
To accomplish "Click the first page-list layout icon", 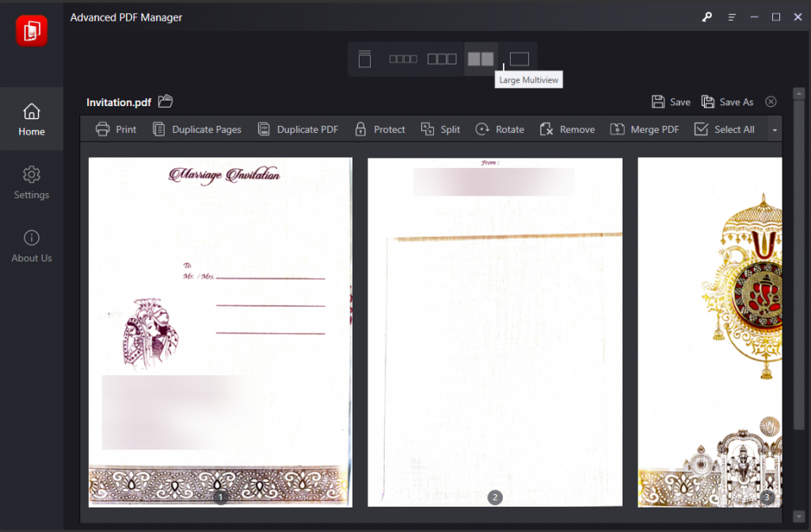I will pyautogui.click(x=364, y=58).
